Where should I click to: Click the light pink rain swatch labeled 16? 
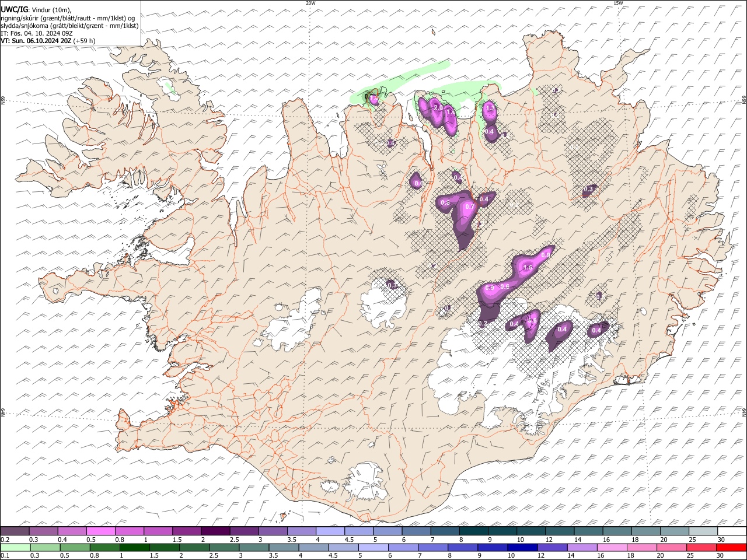click(612, 547)
